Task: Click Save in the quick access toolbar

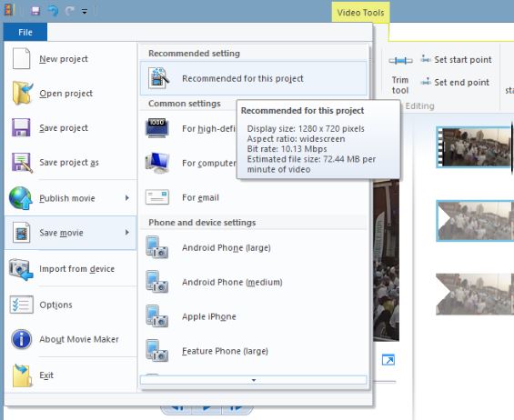Action: click(35, 11)
